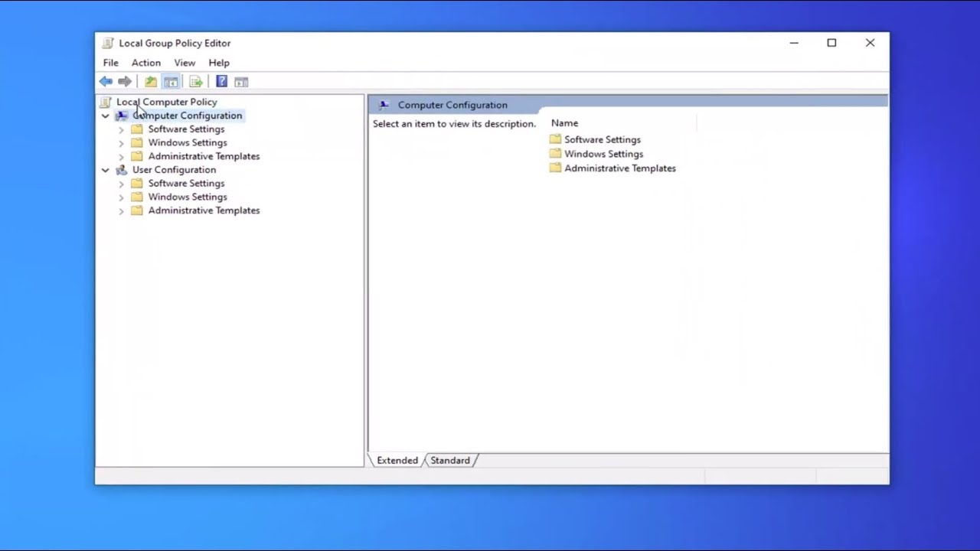Screen dimensions: 980x551
Task: Click the Software Settings folder icon in right pane
Action: 555,139
